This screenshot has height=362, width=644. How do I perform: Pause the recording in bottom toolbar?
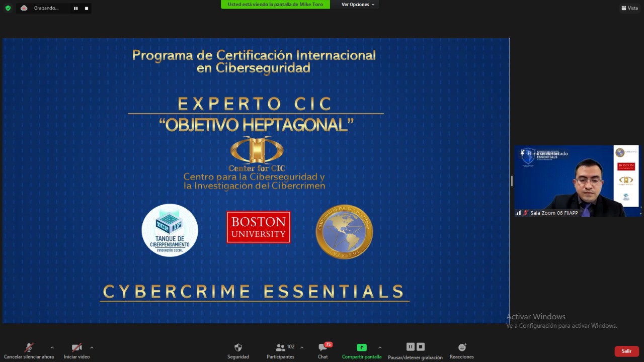click(410, 347)
